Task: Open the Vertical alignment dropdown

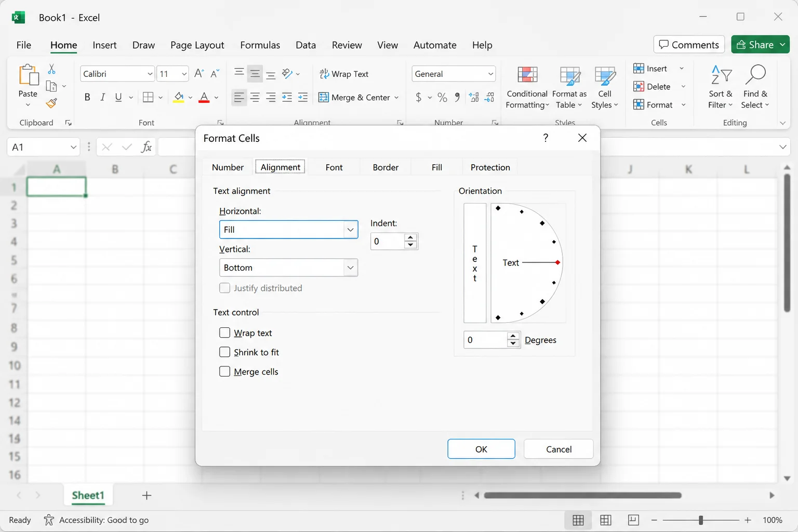Action: (351, 268)
